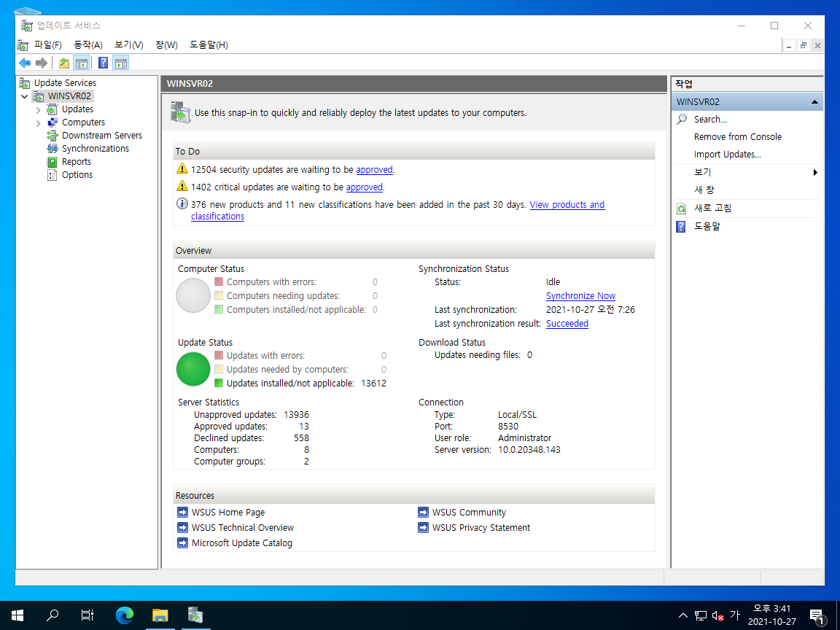Screen dimensions: 840x630
Task: Click the blue Help toolbar icon
Action: point(103,63)
